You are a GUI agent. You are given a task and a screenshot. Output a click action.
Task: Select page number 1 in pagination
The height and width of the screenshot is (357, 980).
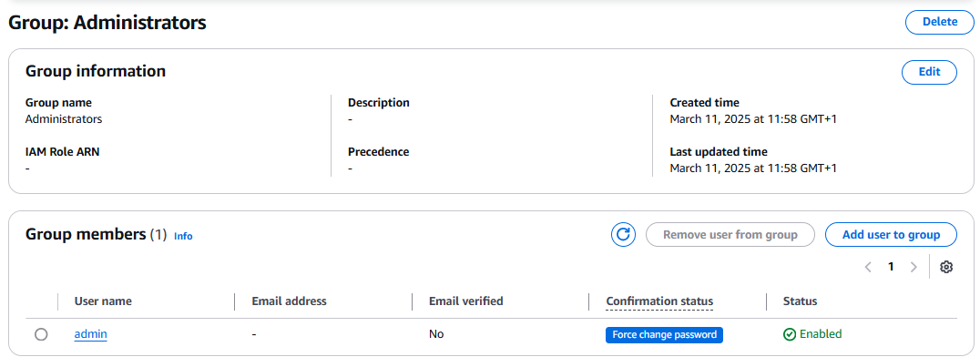tap(891, 267)
